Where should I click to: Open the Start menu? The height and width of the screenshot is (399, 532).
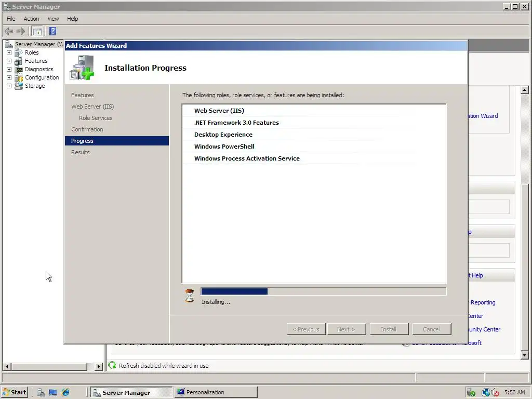pyautogui.click(x=14, y=392)
